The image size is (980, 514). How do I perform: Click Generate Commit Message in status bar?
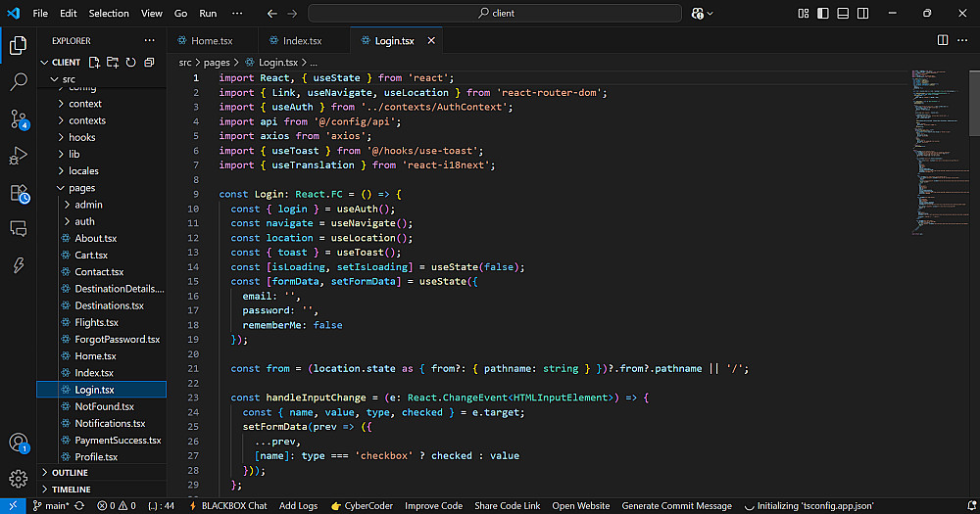pyautogui.click(x=676, y=506)
